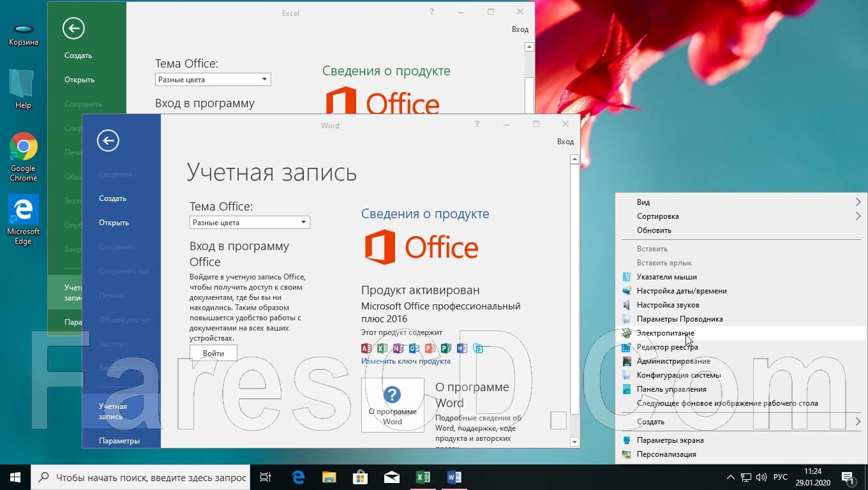This screenshot has width=868, height=490.
Task: Open Конфигурация системы from the context menu
Action: (741, 375)
